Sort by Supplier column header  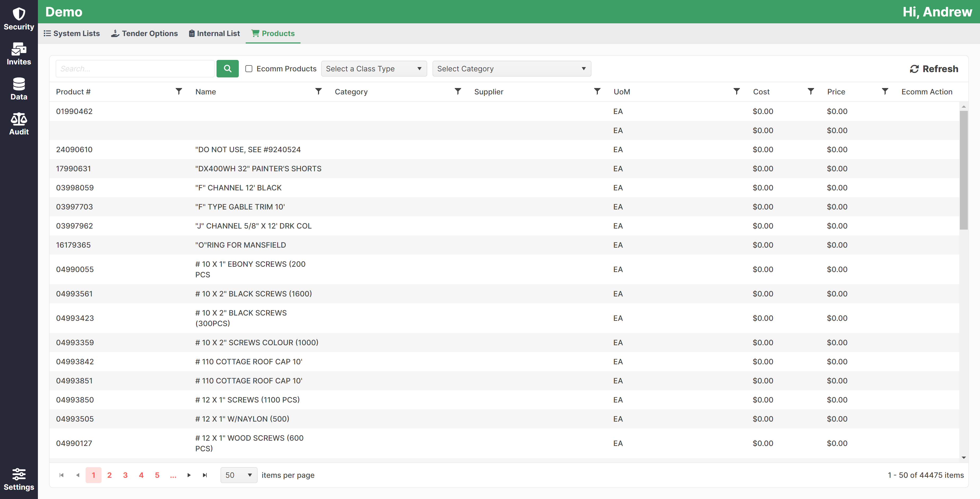(x=488, y=92)
